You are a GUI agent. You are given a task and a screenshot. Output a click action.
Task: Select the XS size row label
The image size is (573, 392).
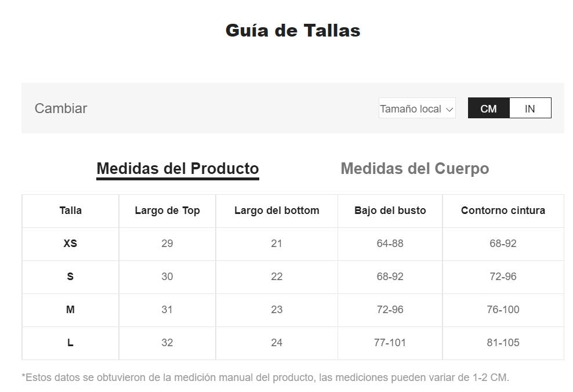(71, 244)
